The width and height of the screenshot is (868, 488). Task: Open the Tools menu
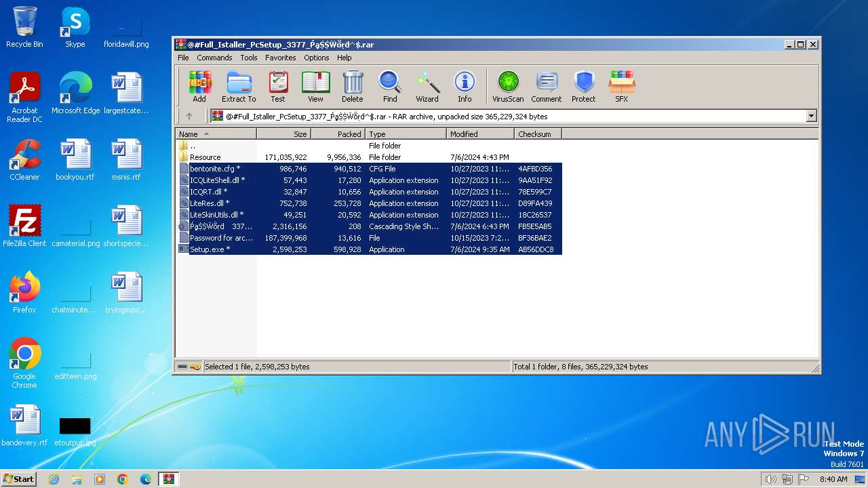click(x=249, y=58)
